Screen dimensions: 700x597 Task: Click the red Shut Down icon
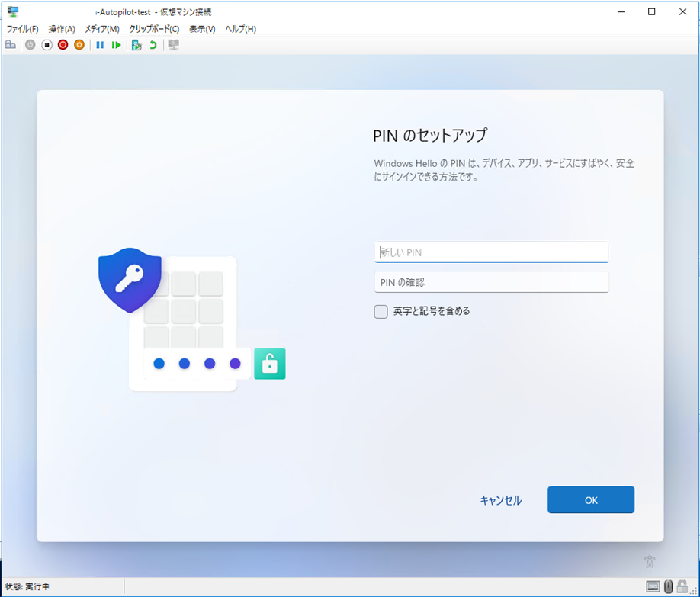[63, 45]
